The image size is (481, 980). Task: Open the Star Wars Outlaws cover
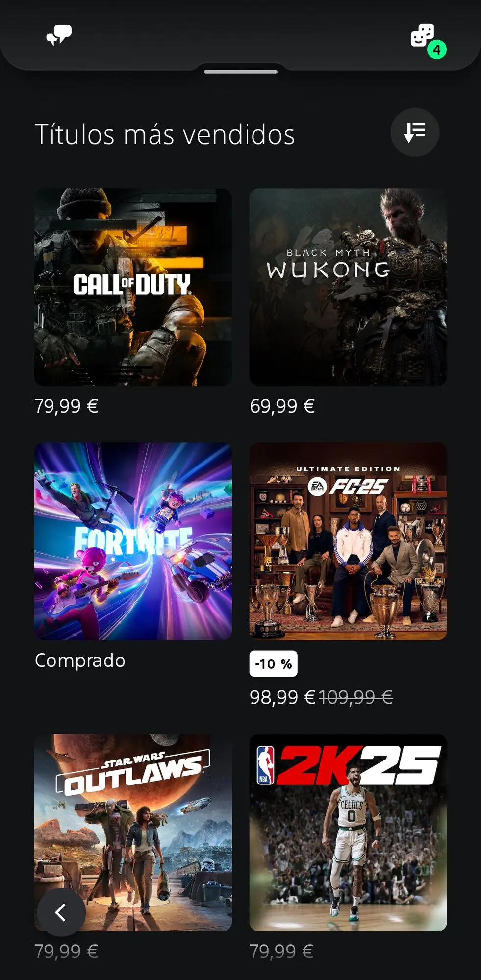pyautogui.click(x=133, y=833)
